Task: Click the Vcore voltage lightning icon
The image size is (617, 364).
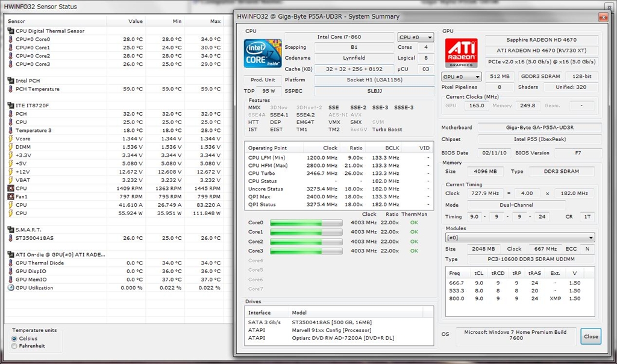Action: click(10, 139)
